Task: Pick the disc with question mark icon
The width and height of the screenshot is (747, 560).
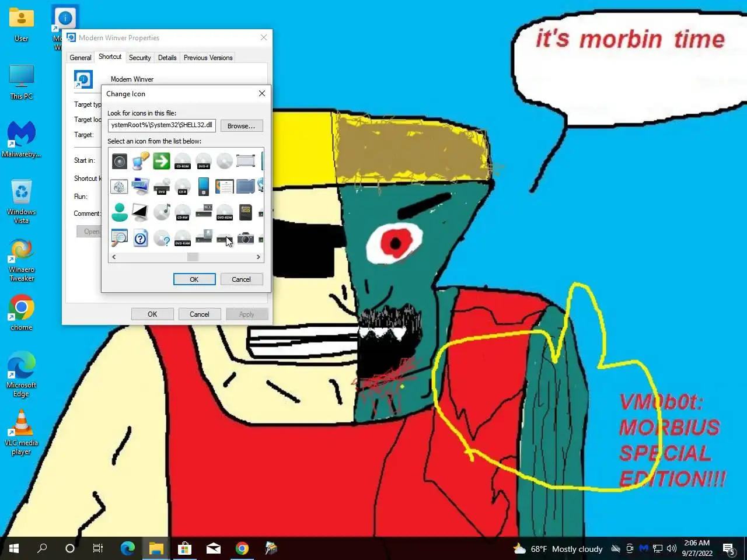Action: pyautogui.click(x=162, y=238)
